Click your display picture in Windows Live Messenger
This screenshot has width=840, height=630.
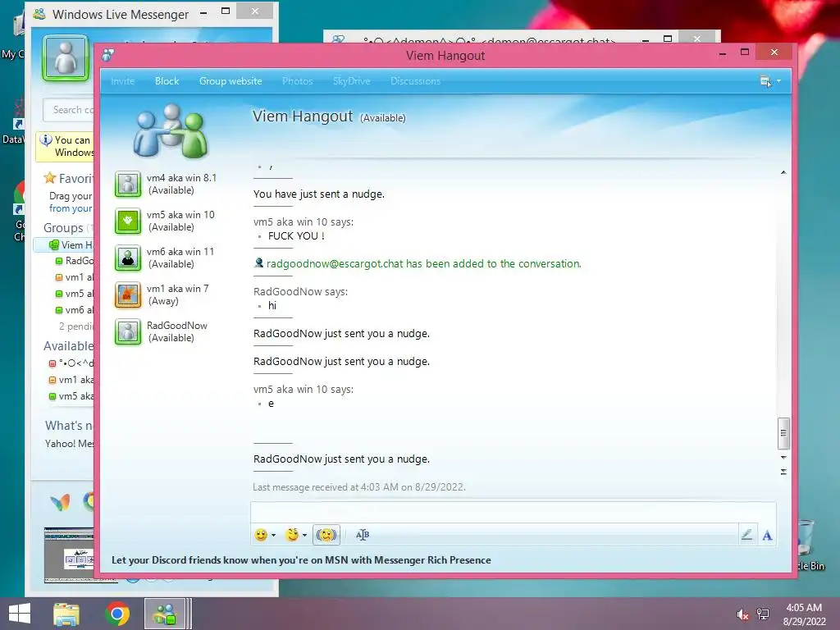[66, 58]
